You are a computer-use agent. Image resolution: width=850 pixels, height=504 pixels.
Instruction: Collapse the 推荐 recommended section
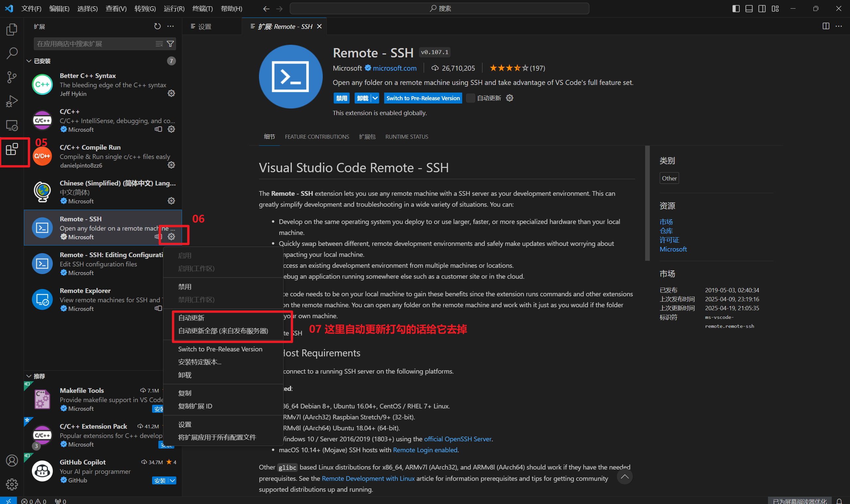[x=29, y=376]
